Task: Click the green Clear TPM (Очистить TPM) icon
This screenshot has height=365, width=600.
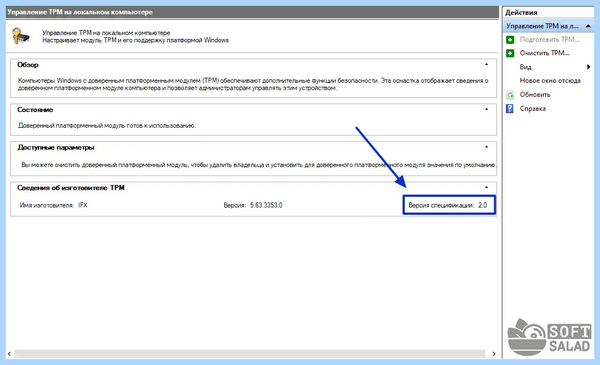Action: coord(510,53)
